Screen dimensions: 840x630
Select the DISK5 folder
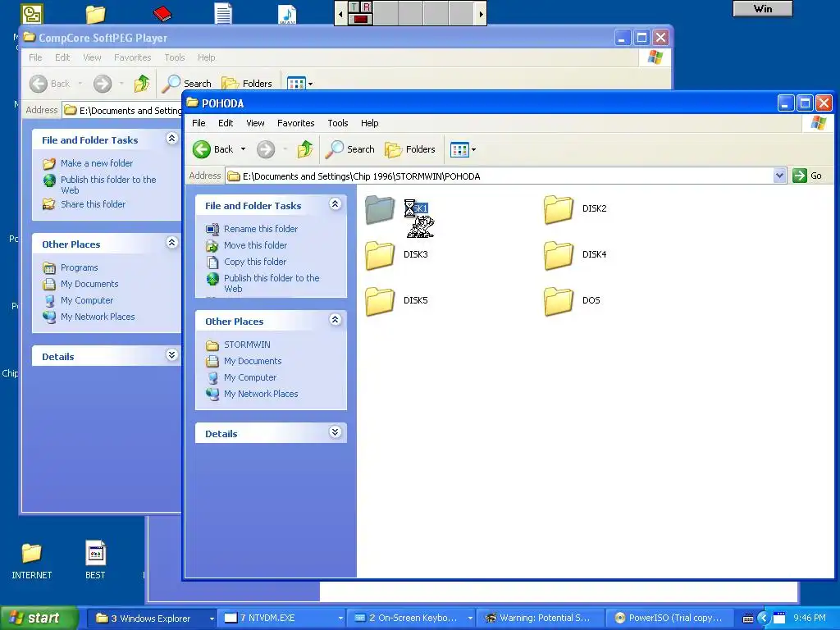(x=396, y=301)
